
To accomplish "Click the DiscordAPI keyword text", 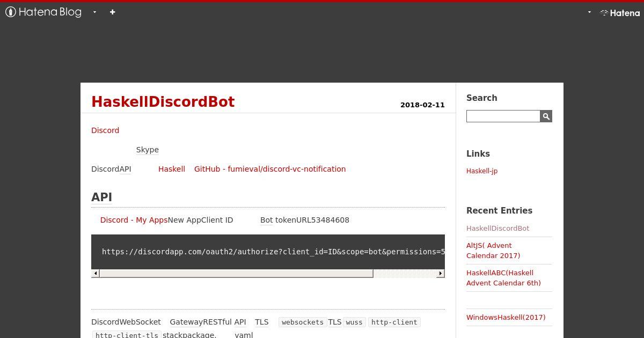I will point(111,169).
